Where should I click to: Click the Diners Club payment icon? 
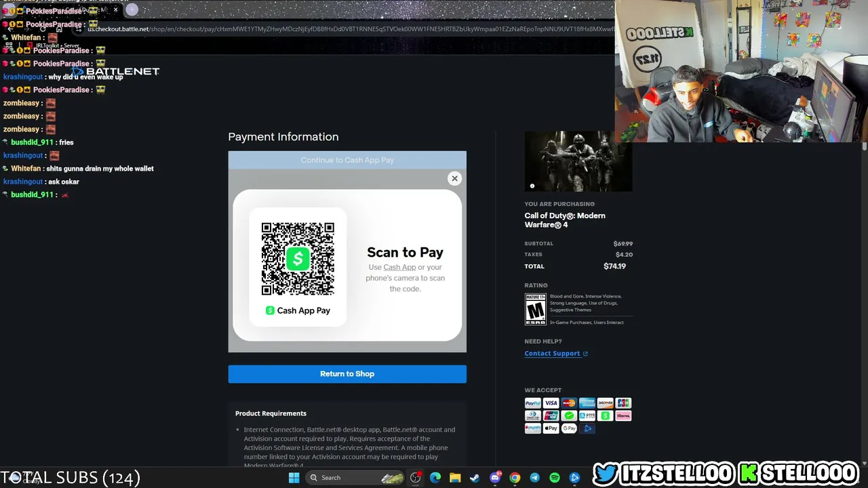pyautogui.click(x=533, y=415)
